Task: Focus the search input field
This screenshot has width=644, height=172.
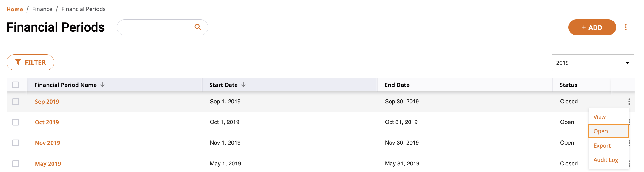Action: tap(155, 27)
